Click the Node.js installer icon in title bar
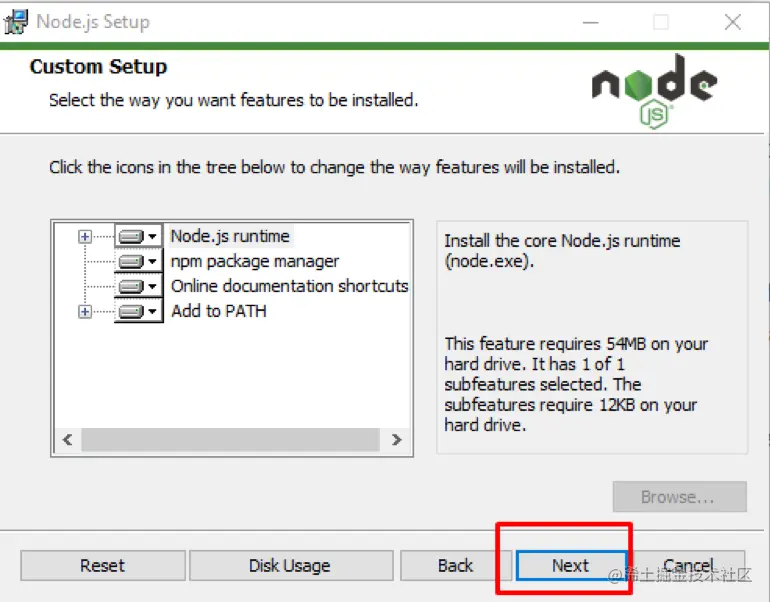 tap(16, 22)
